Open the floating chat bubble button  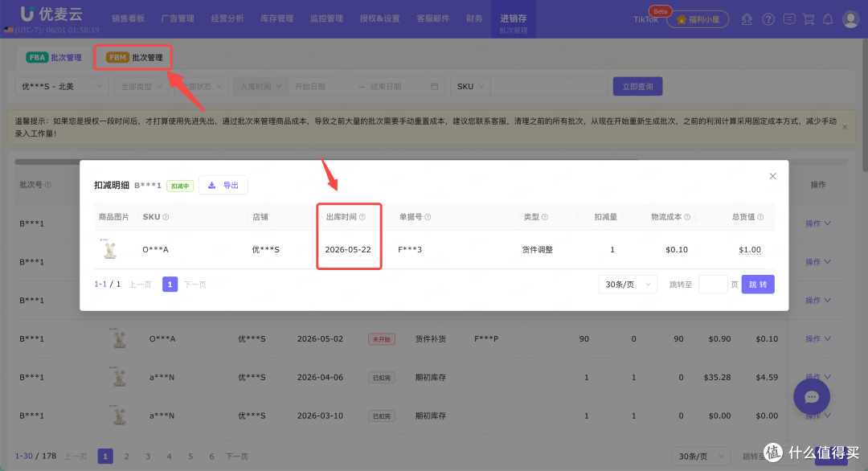point(812,396)
